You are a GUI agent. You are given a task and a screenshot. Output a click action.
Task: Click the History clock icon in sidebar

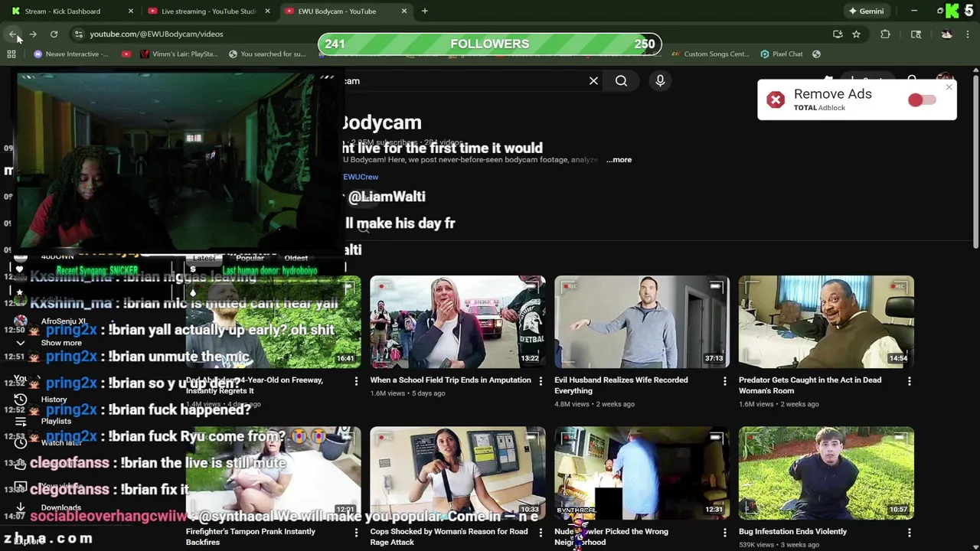[x=21, y=399]
